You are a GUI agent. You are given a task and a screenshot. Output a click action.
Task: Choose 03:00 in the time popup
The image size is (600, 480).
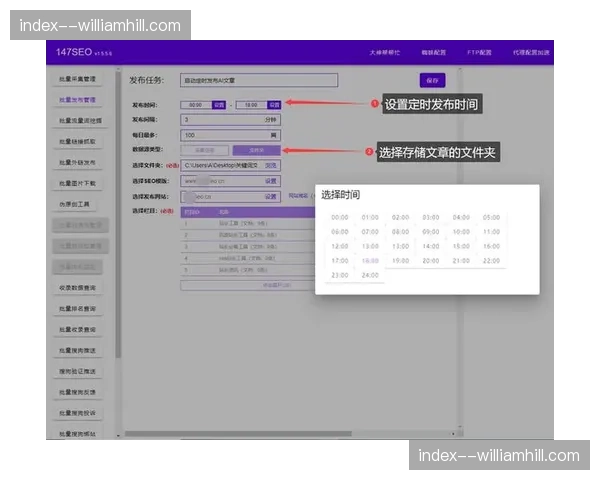(x=431, y=217)
